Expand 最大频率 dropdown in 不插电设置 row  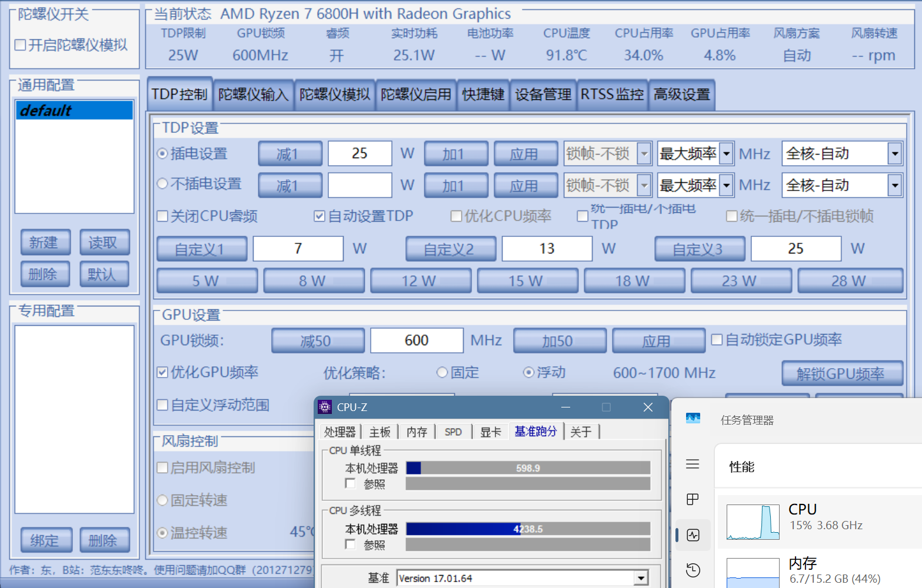pyautogui.click(x=727, y=185)
